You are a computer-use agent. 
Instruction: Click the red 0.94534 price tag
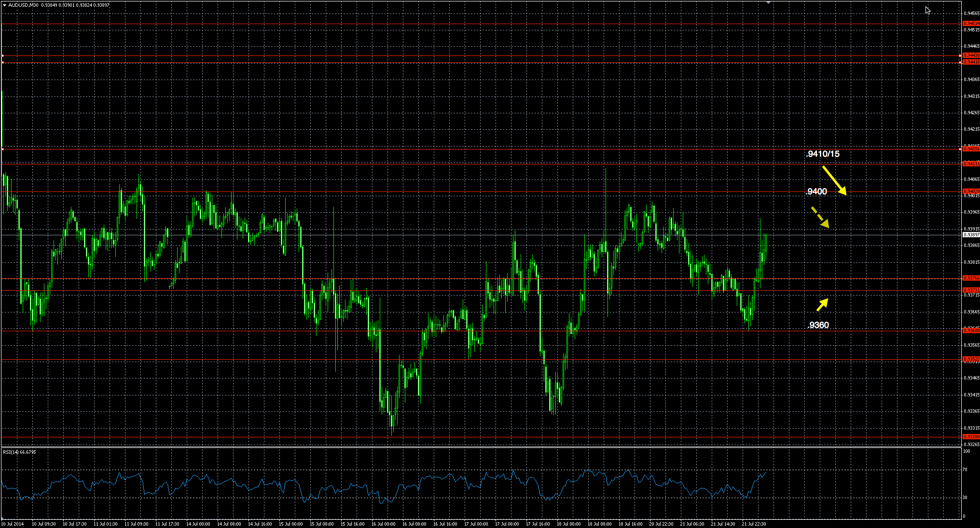[971, 23]
